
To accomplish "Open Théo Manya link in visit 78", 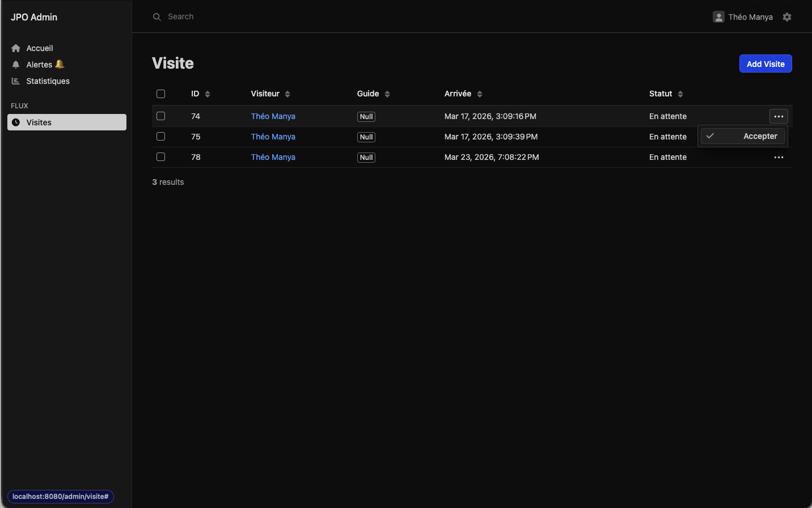I will pyautogui.click(x=273, y=157).
